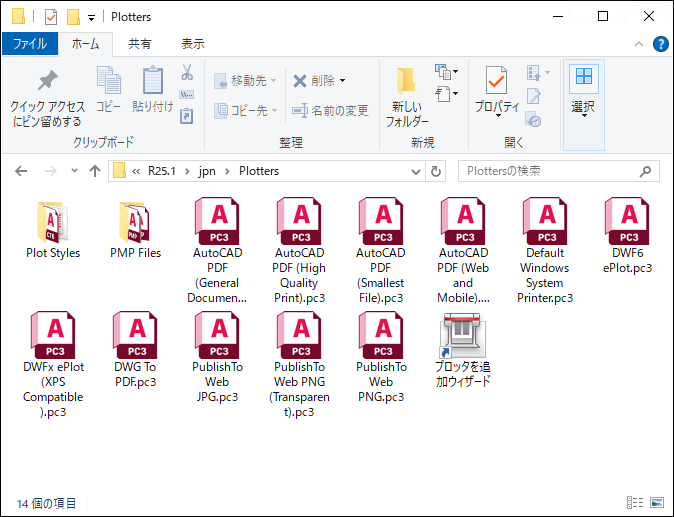Open Quick Access Toolbar customize dropdown
Screen dimensions: 674x517
click(91, 18)
